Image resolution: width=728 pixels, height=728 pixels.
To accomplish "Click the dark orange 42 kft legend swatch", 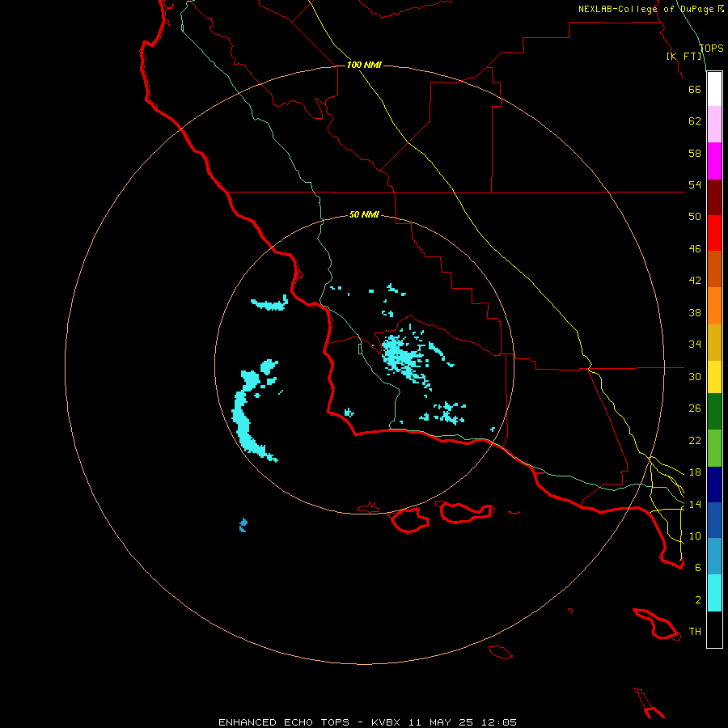I will coord(714,269).
